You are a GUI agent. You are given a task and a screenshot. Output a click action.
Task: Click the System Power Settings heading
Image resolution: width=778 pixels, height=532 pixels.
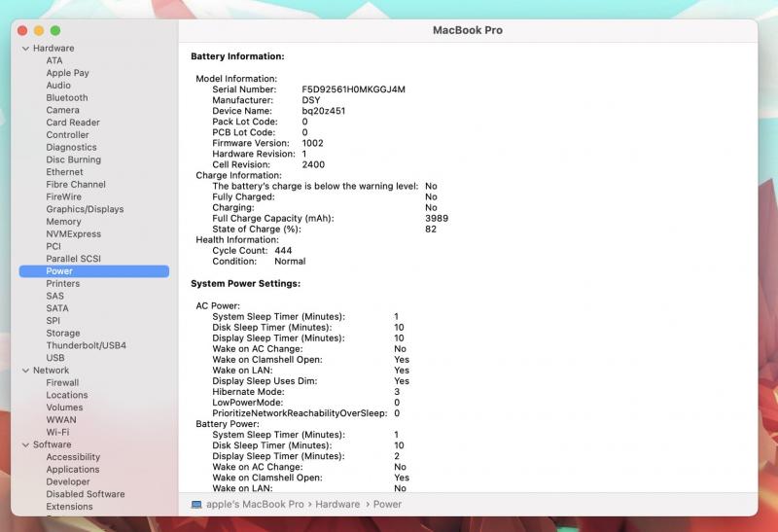click(x=245, y=284)
